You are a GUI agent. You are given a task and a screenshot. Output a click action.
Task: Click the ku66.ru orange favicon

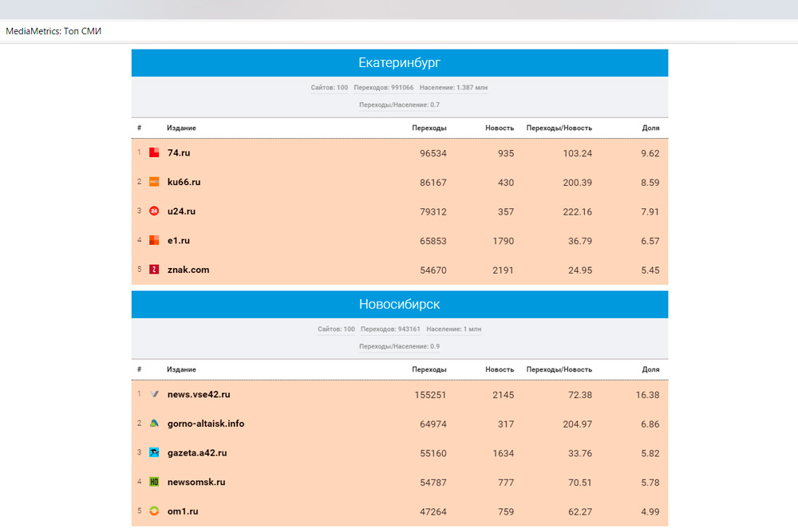[154, 182]
